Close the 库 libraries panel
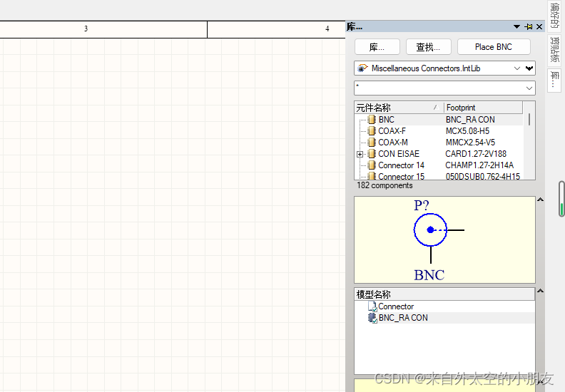The width and height of the screenshot is (565, 392). pyautogui.click(x=539, y=27)
